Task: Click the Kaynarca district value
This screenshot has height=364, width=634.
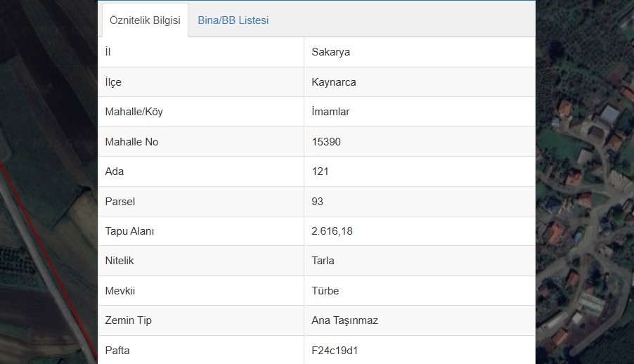Action: [334, 82]
